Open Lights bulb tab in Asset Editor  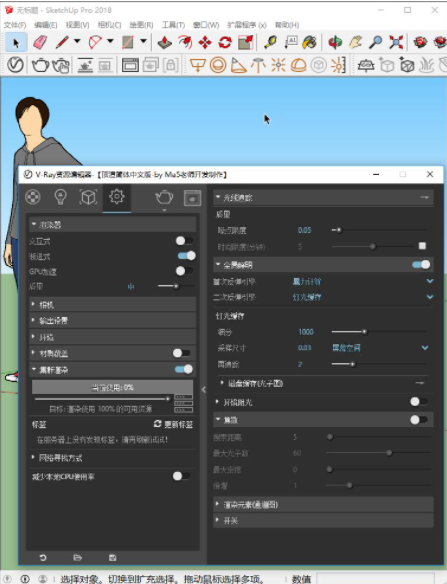point(60,197)
